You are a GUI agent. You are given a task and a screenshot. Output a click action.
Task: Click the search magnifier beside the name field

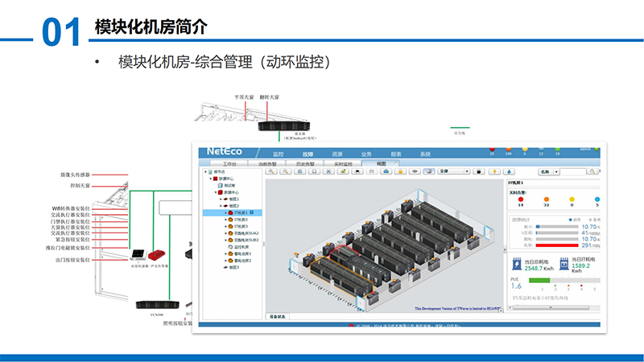598,171
